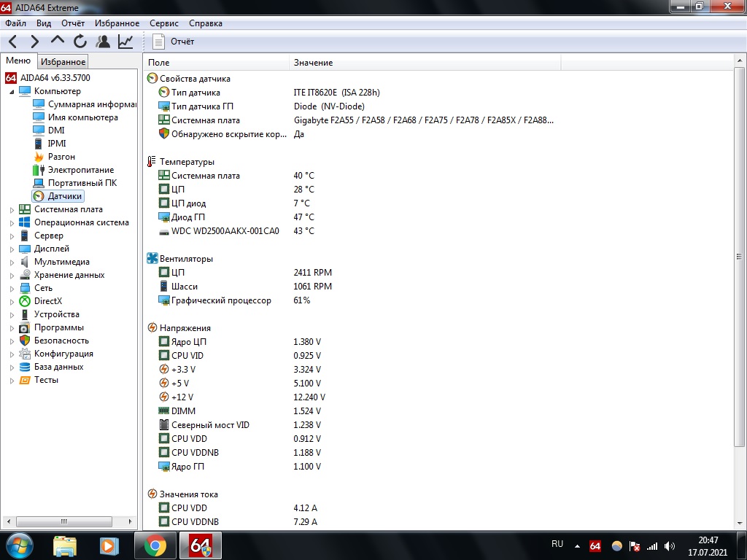Select the Шасси fan row
Image resolution: width=747 pixels, height=560 pixels.
click(x=352, y=286)
